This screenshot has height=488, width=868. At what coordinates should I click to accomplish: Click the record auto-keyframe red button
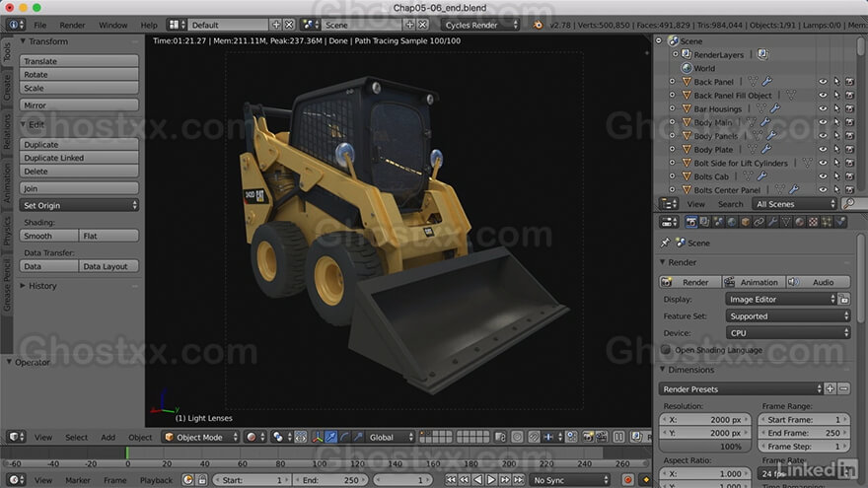[x=627, y=480]
